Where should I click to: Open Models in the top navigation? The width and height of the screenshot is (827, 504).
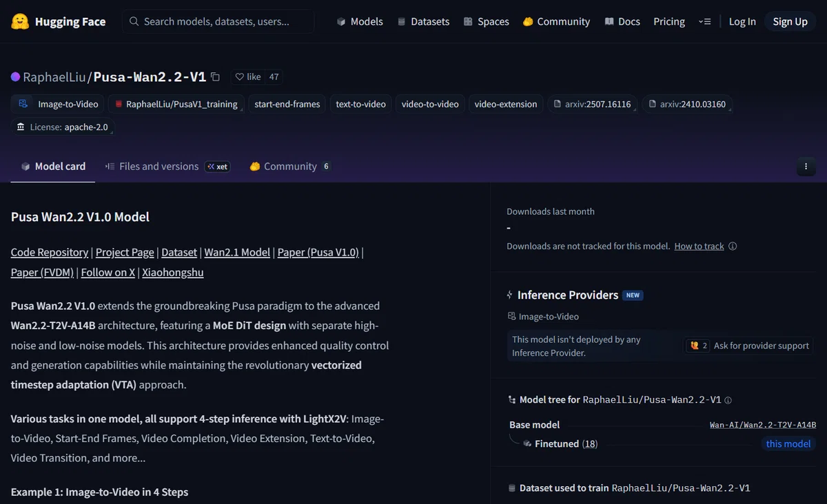point(360,21)
